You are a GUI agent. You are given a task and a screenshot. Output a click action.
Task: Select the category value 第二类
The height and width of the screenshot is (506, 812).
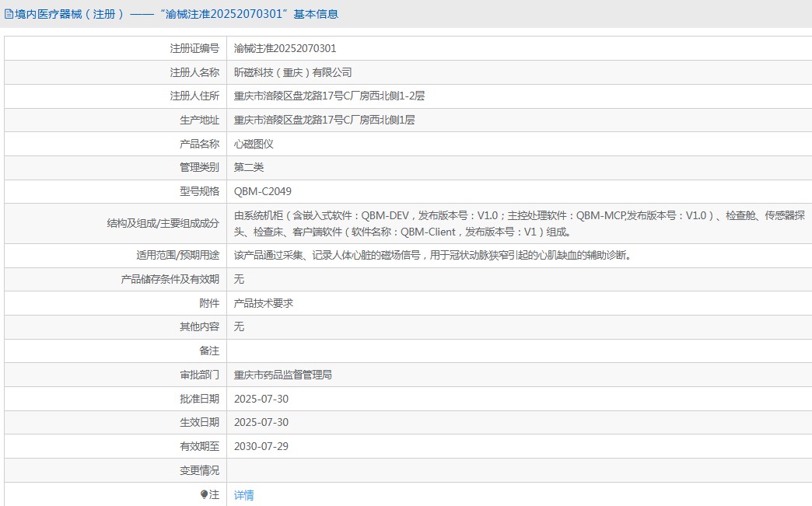249,167
